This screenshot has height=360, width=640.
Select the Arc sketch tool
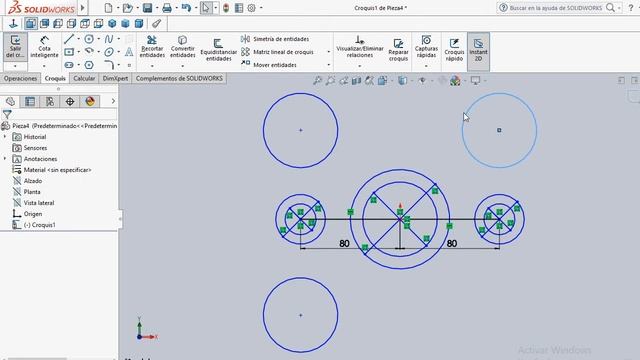point(89,51)
